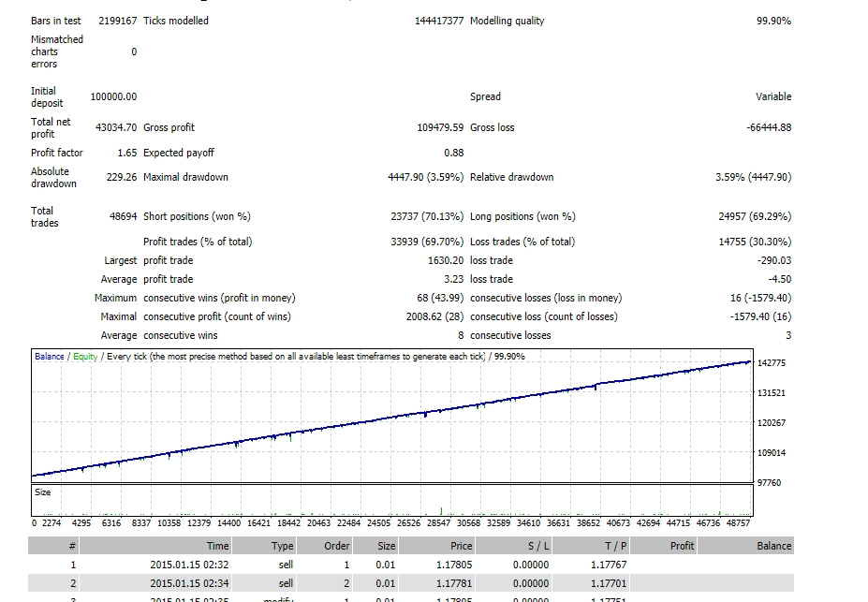
Task: Select the Gross profit value 109479.59
Action: (440, 128)
